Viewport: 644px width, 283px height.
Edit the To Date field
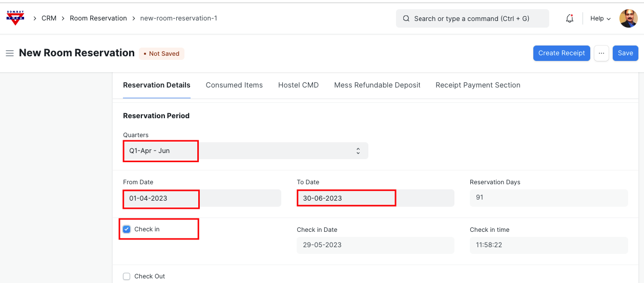(375, 198)
